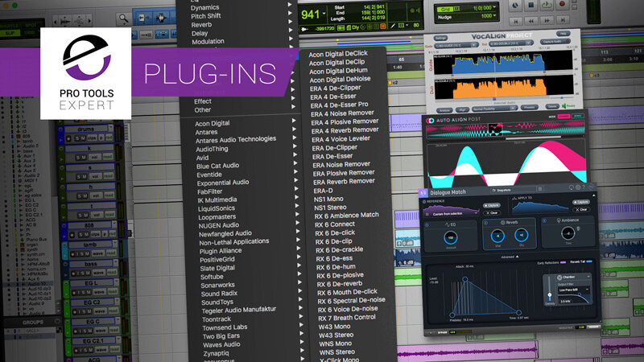The width and height of the screenshot is (644, 362).
Task: Click the Pro Tools transport Play button
Action: [547, 6]
